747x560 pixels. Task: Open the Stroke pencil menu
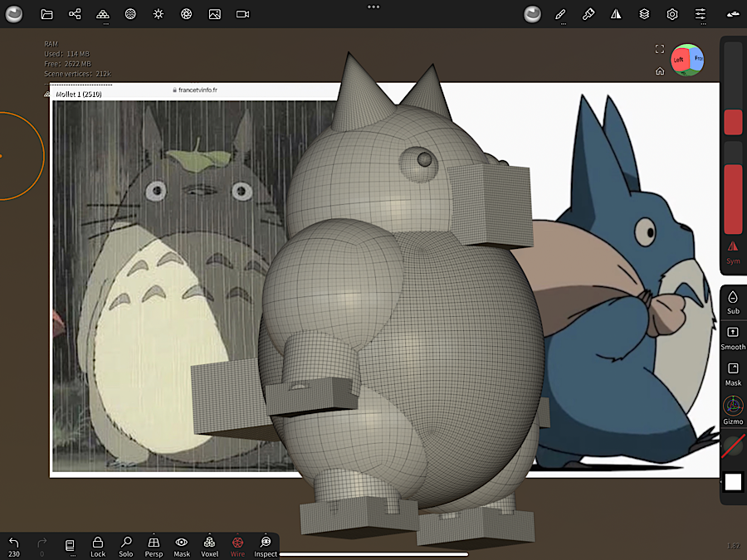560,14
